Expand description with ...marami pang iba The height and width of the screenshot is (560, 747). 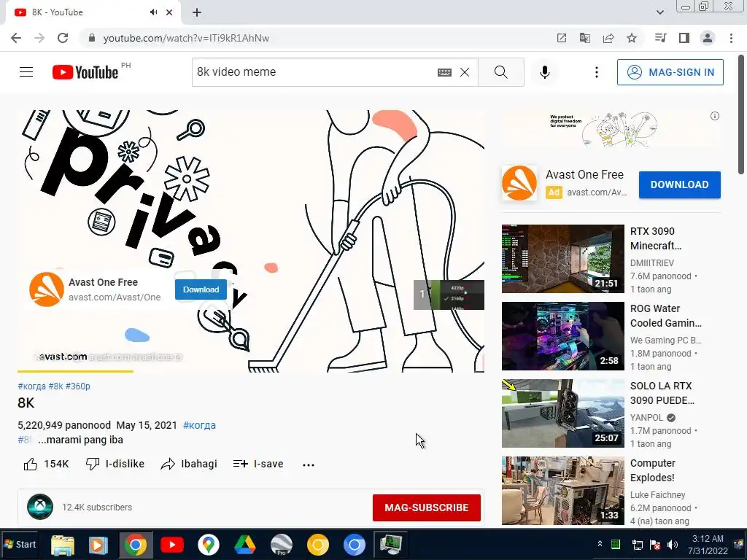coord(80,440)
